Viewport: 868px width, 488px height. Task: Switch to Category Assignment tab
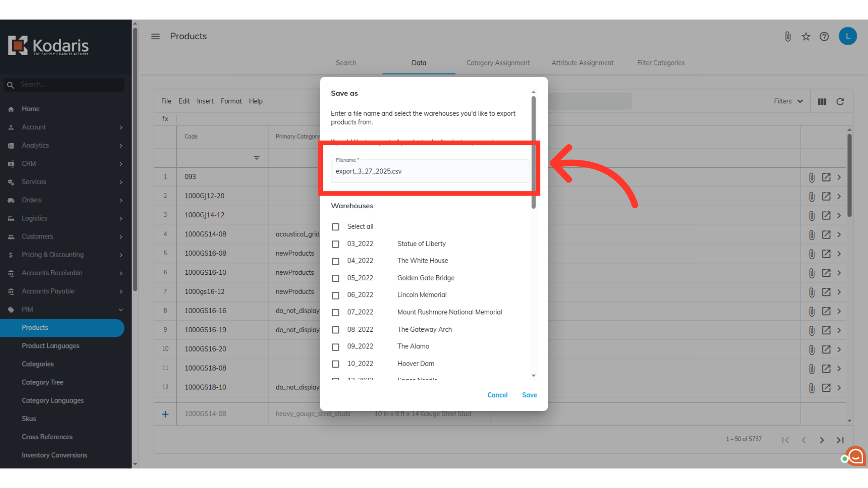498,63
